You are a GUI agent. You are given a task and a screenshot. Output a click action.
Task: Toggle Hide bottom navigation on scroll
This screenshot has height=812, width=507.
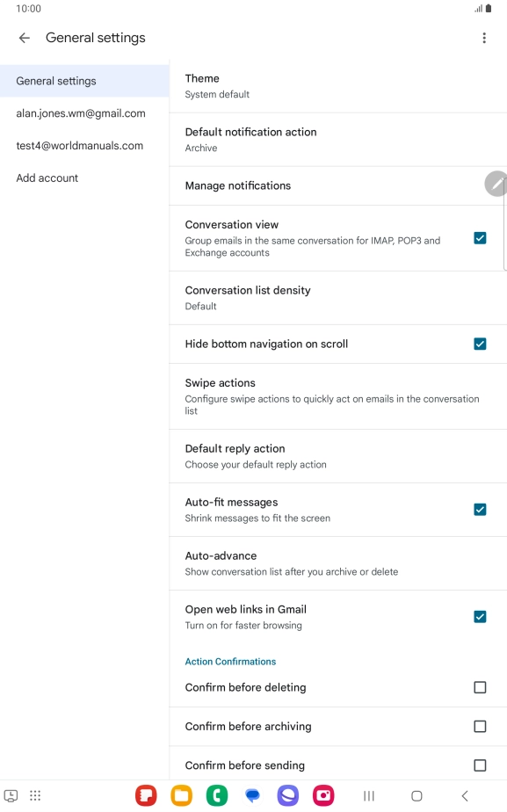(x=480, y=344)
